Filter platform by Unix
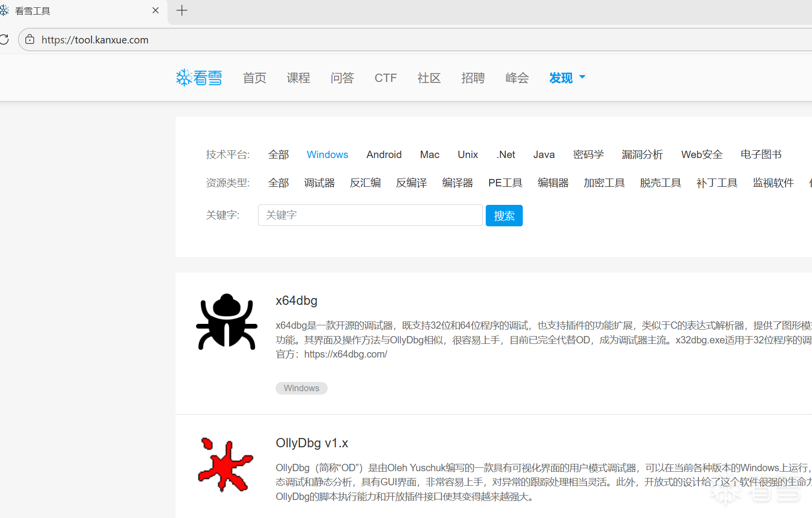812x518 pixels. coord(468,155)
